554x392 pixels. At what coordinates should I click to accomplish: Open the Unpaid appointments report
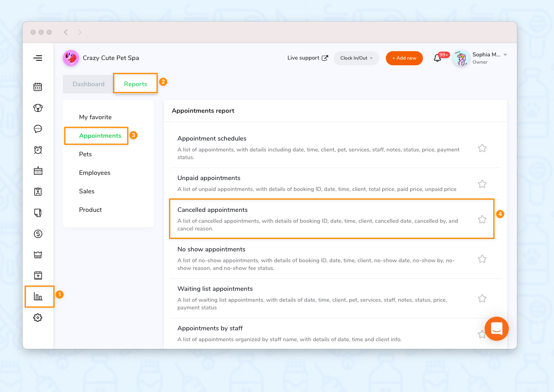pyautogui.click(x=335, y=184)
